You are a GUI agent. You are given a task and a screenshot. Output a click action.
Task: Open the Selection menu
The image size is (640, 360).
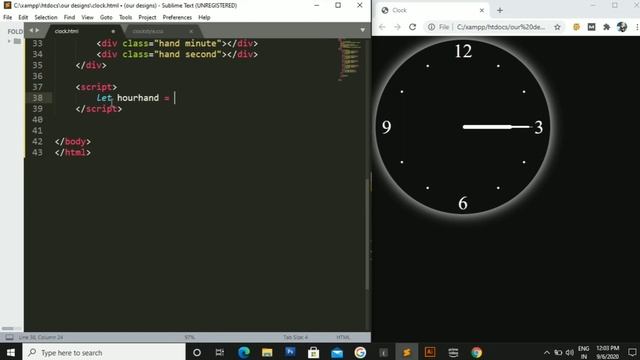click(46, 18)
